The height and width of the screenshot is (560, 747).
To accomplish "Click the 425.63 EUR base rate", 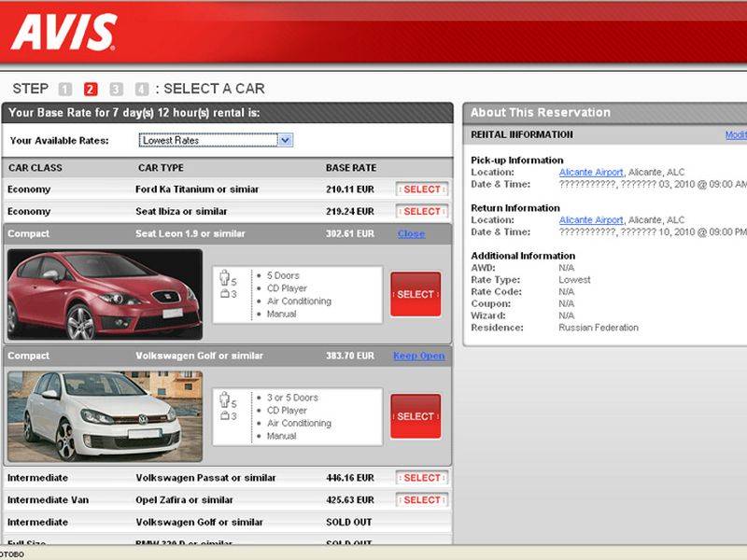I will coord(350,499).
